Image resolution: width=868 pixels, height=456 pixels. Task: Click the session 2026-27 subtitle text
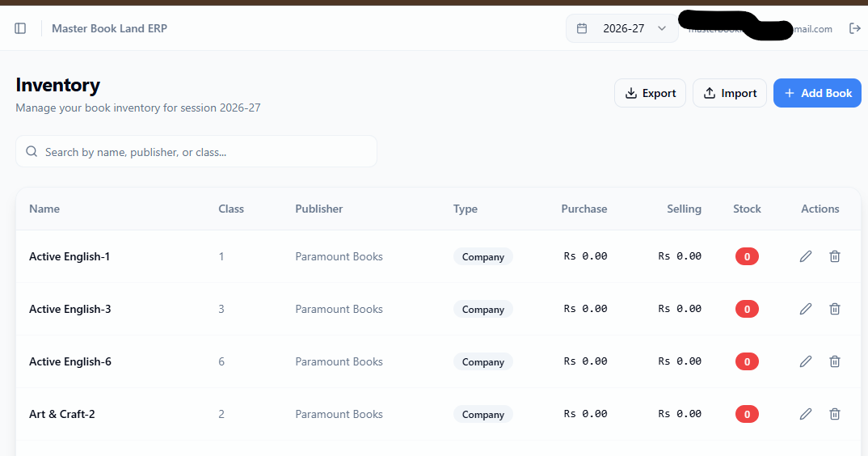click(x=138, y=108)
